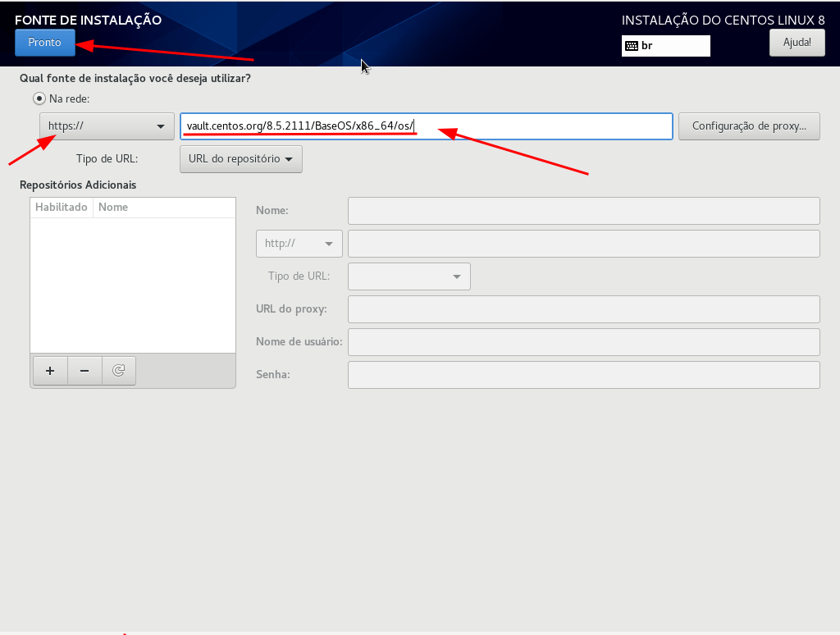This screenshot has height=635, width=840.
Task: Click the URL do proxy field
Action: coord(584,309)
